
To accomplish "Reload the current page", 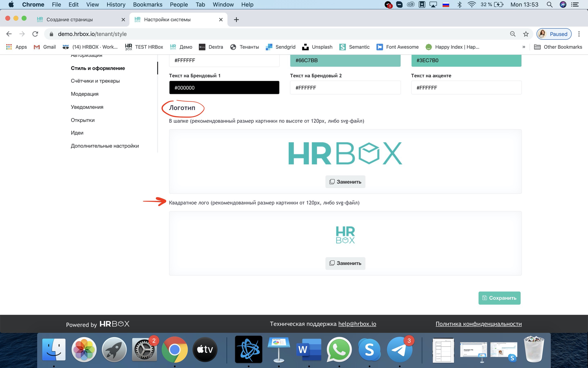I will (35, 34).
